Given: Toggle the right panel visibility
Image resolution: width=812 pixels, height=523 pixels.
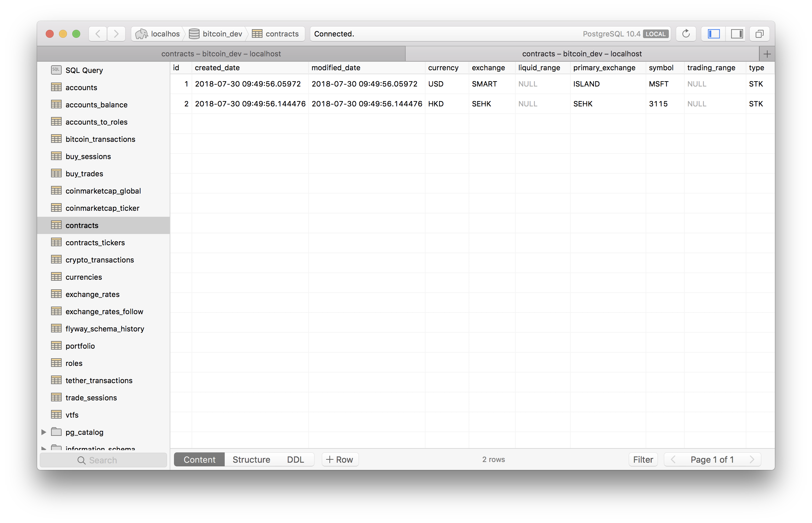Looking at the screenshot, I should tap(736, 33).
